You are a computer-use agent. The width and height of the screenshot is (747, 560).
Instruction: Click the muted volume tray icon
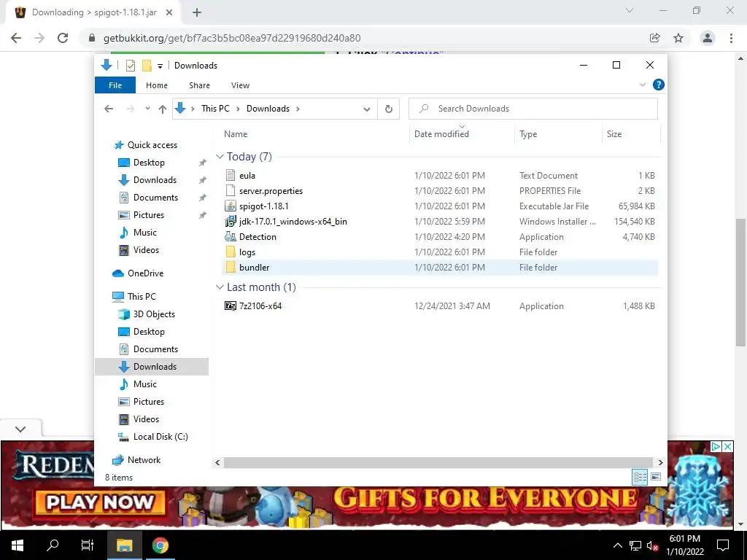(x=653, y=545)
